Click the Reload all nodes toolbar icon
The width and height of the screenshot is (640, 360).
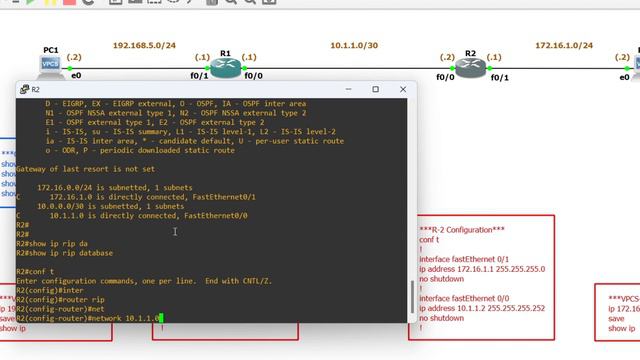click(88, 2)
